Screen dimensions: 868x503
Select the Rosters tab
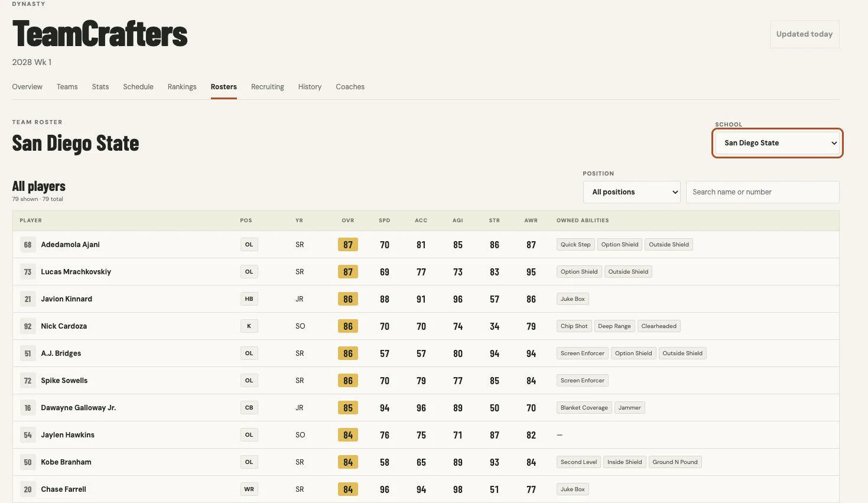click(224, 87)
